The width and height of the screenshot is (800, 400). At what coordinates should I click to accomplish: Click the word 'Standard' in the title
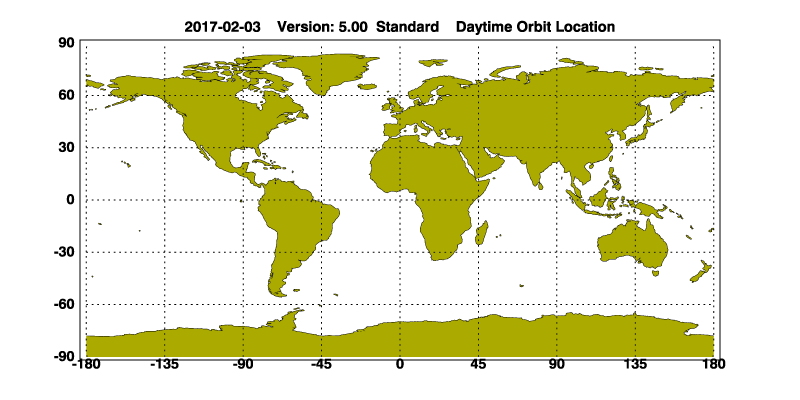[406, 25]
